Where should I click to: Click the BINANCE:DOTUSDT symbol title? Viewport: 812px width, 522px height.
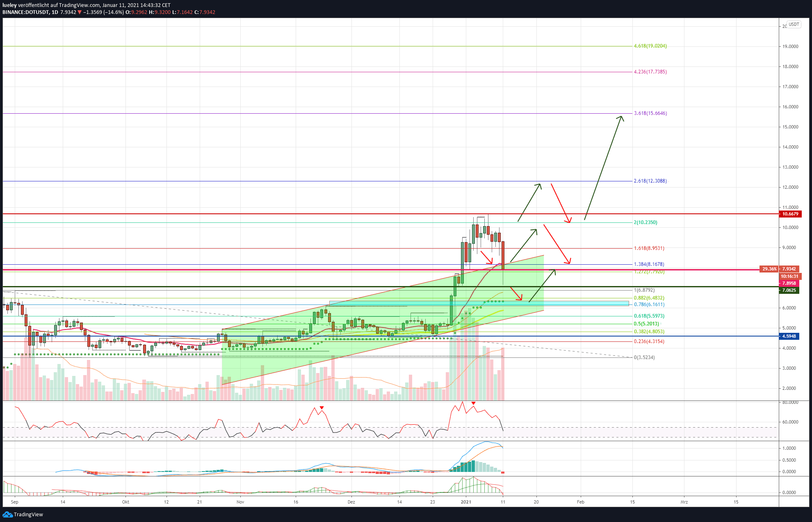tap(25, 12)
